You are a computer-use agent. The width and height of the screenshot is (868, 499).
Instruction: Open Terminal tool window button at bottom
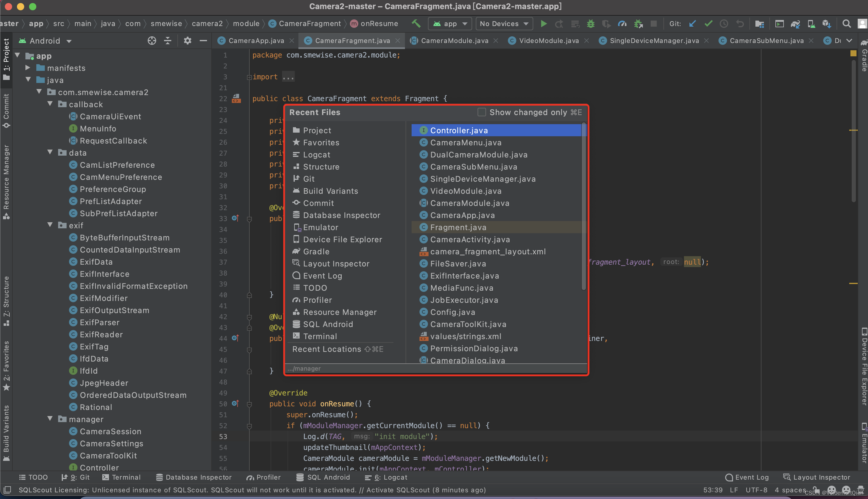(122, 477)
